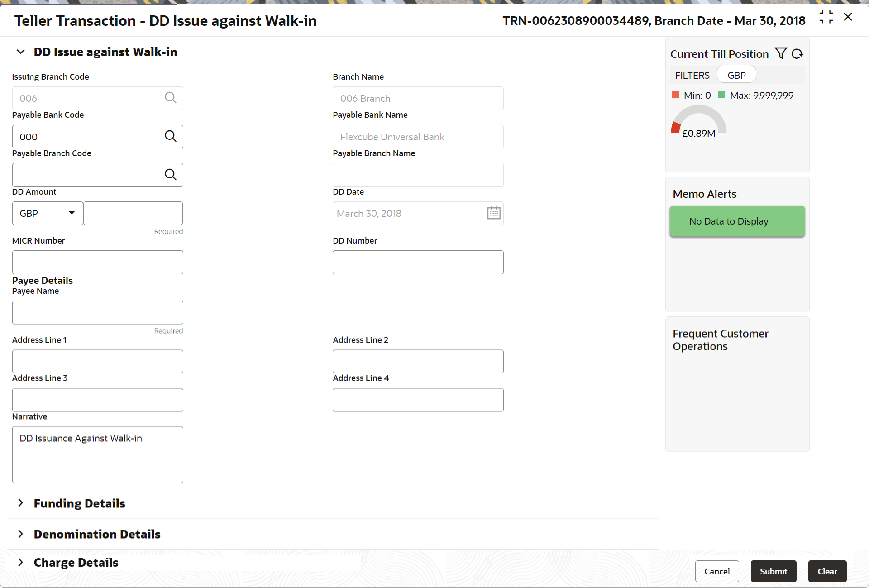Click the Current Till Position filter icon
Screen dimensions: 869x588
781,53
